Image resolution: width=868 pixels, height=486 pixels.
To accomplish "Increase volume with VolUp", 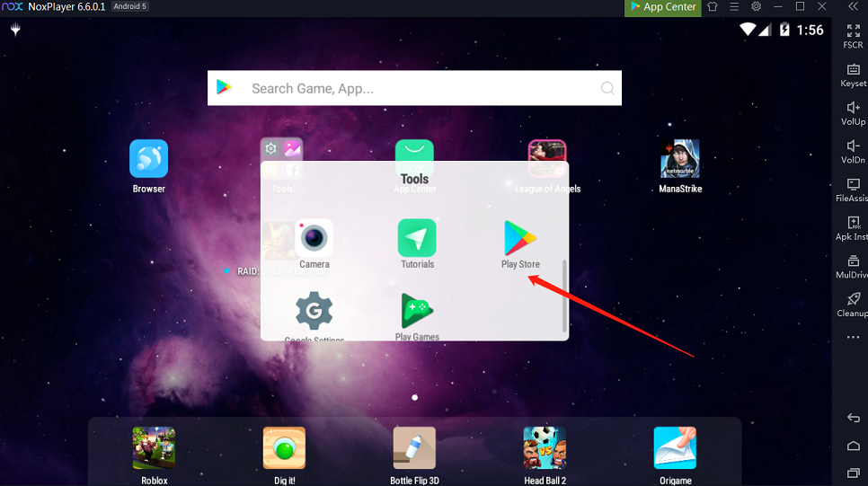I will [853, 113].
